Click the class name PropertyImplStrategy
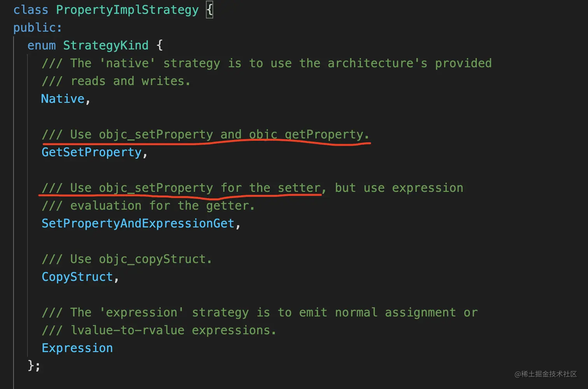 pyautogui.click(x=127, y=10)
